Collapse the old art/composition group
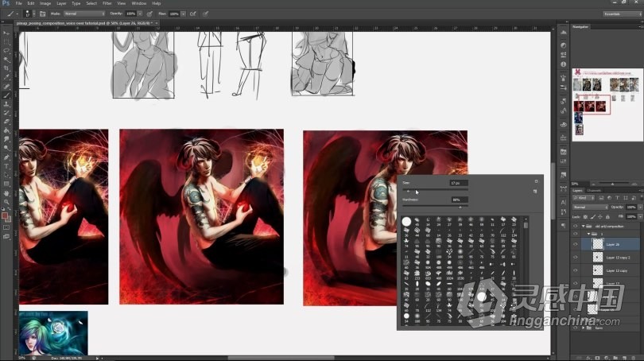Screen dimensions: 644x361 [584, 227]
